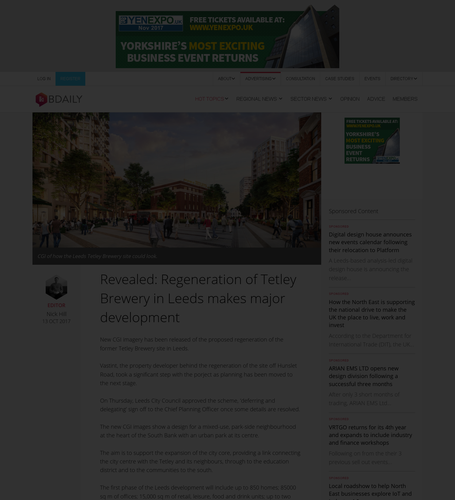Open the Local roadshow IoT sponsored article
455x500 pixels.
[370, 490]
